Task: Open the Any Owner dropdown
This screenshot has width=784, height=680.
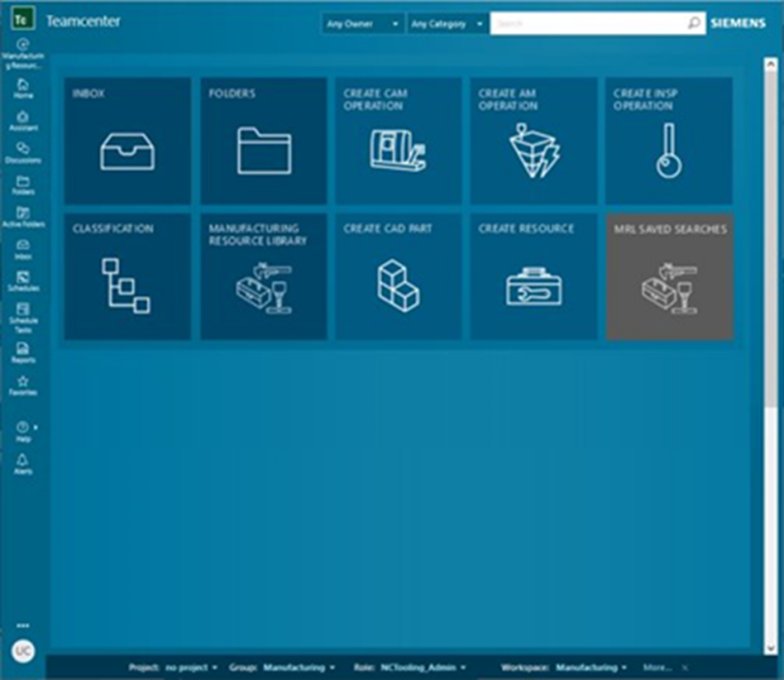Action: 362,24
